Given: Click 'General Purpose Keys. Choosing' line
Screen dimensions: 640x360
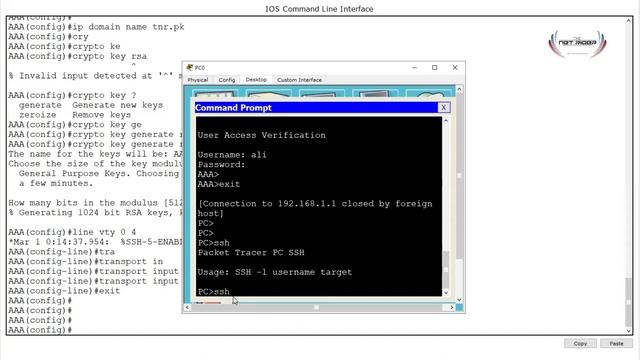Looking at the screenshot, I should (99, 174).
